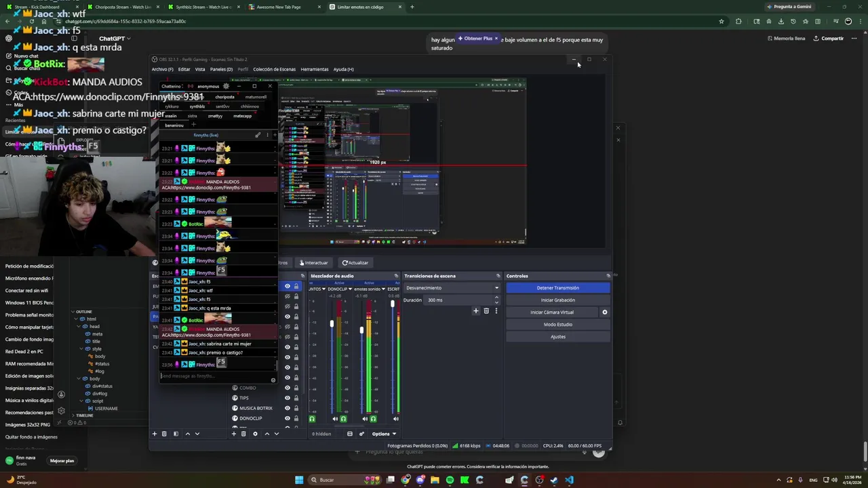Lock the COMBO source
The image size is (868, 488).
coord(296,388)
